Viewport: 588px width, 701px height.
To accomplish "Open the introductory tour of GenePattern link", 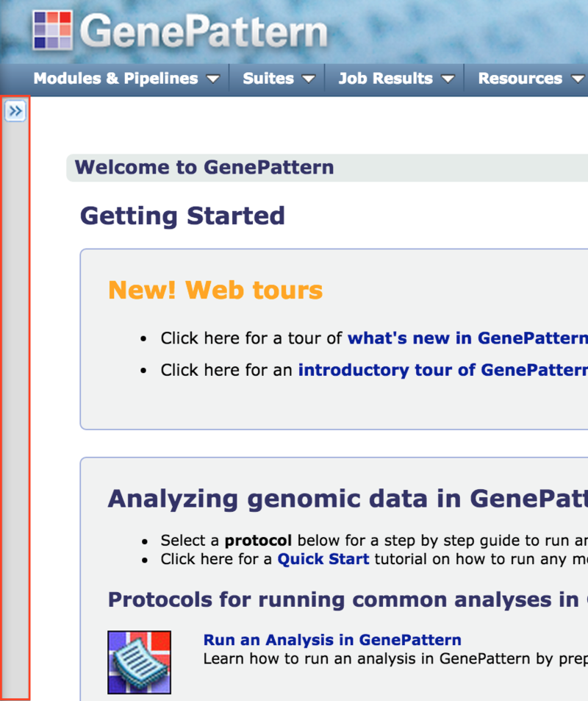I will point(442,370).
